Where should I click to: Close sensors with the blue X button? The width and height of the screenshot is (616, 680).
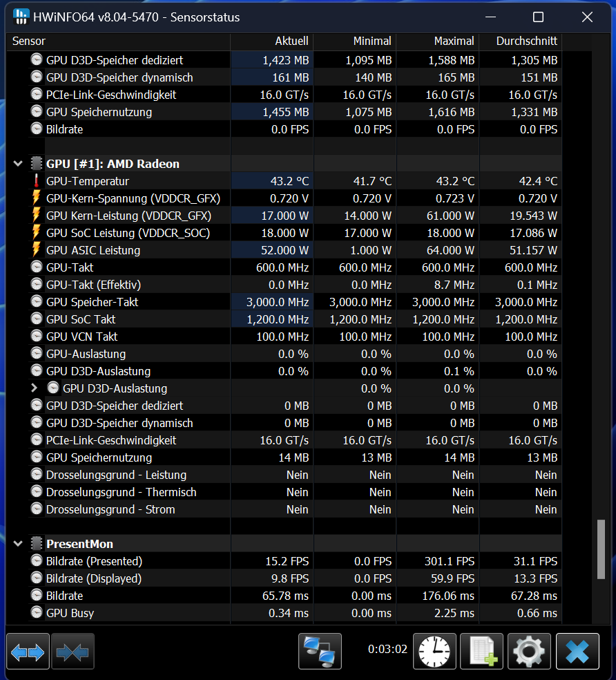[577, 652]
